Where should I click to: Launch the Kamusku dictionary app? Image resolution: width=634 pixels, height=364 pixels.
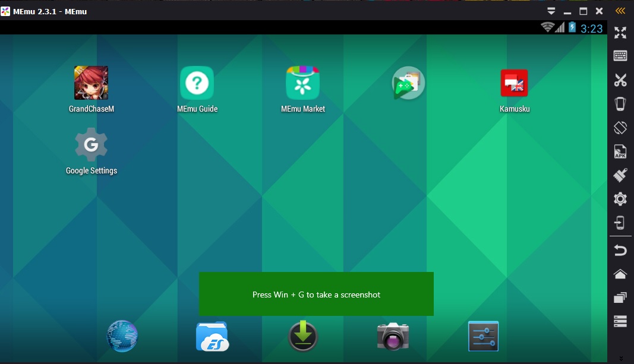(515, 83)
